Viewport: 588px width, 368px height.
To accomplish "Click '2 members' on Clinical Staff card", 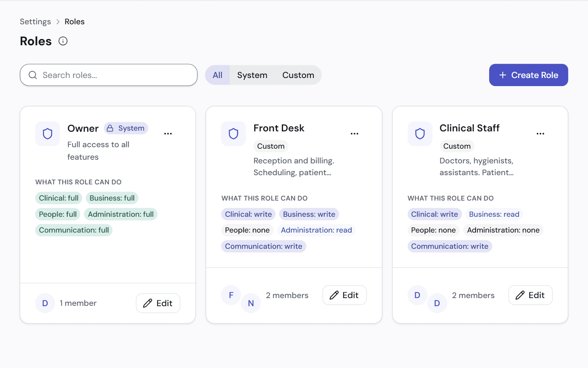I will (x=473, y=295).
